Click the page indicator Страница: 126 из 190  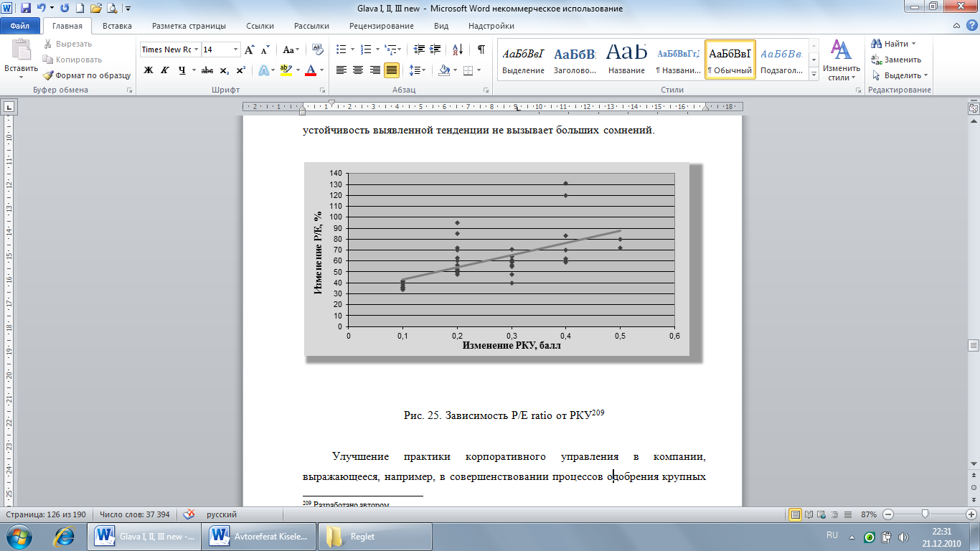(46, 514)
